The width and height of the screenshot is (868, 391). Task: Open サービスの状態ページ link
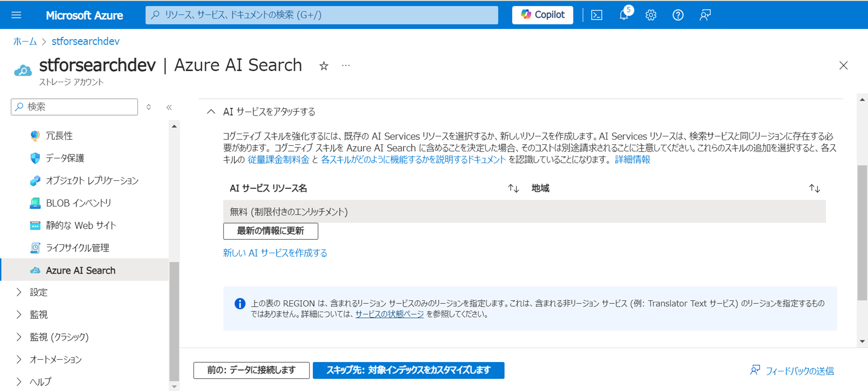[389, 314]
